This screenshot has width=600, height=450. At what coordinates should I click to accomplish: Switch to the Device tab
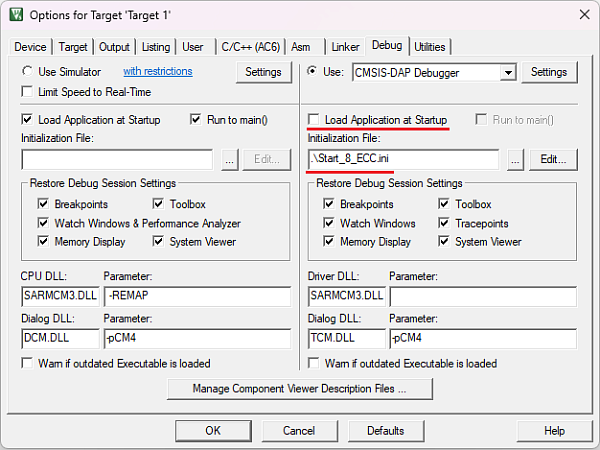[30, 47]
